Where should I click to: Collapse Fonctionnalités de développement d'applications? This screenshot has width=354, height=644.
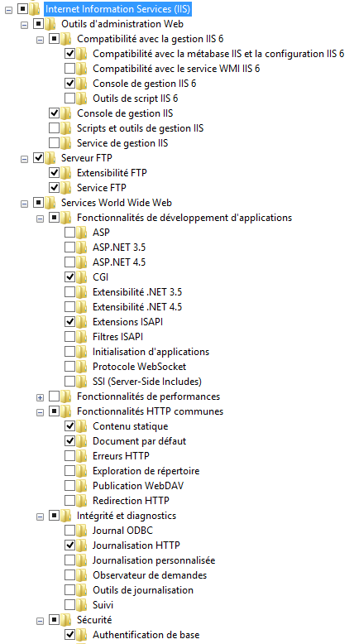pyautogui.click(x=40, y=219)
